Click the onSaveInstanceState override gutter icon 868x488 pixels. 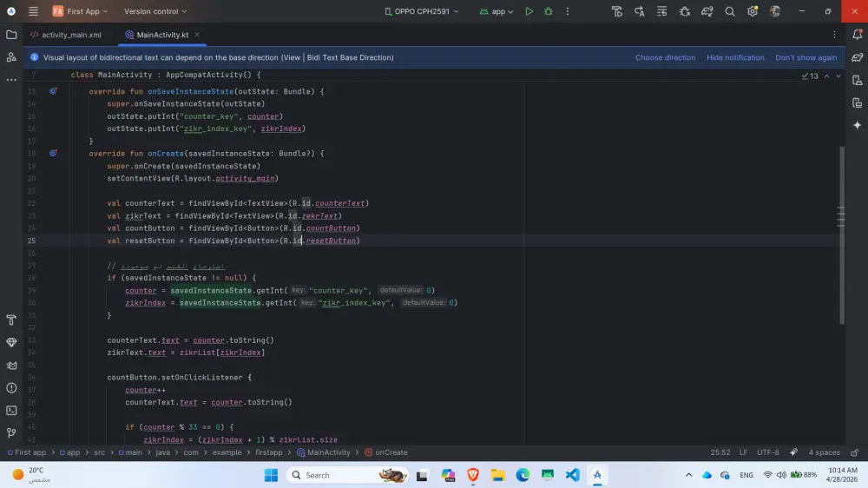pyautogui.click(x=53, y=91)
